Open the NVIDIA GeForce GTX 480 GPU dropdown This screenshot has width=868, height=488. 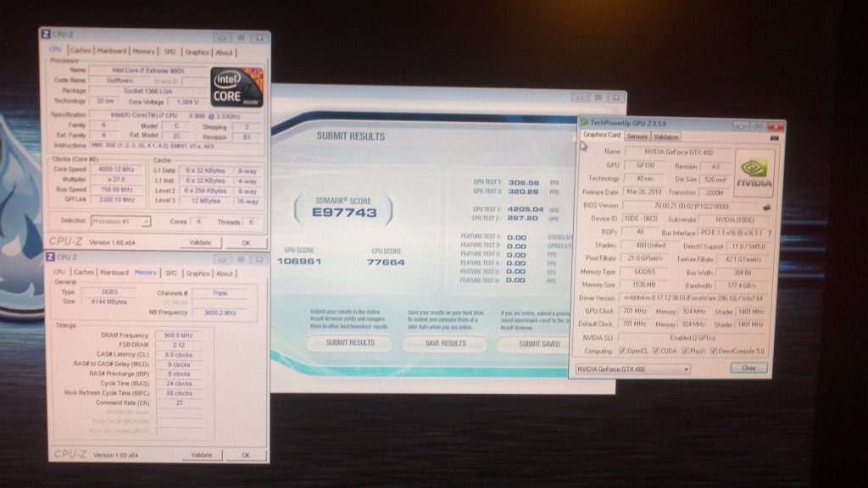632,369
